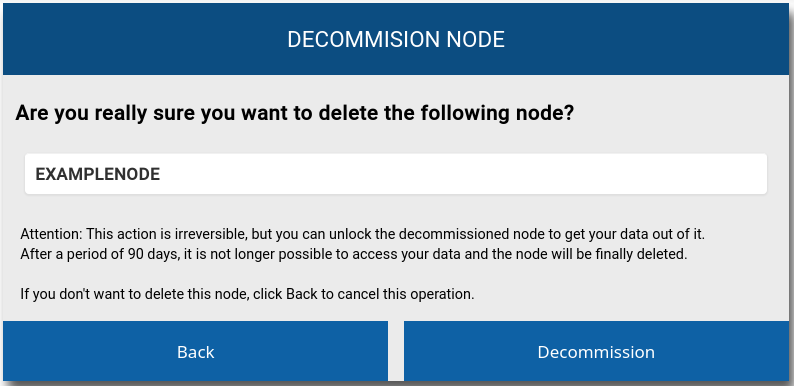Click the 'After a period of 90 days' line
Image resolution: width=794 pixels, height=386 pixels.
click(353, 254)
